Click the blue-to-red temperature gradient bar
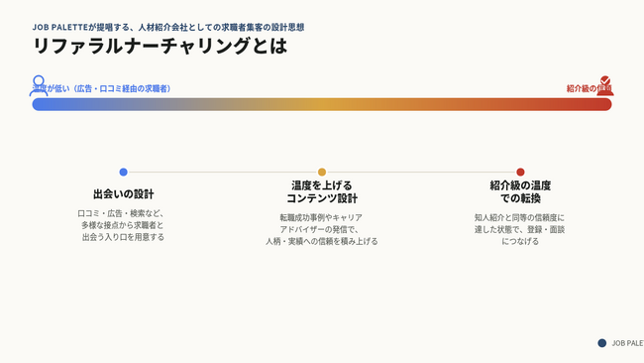 pos(322,104)
